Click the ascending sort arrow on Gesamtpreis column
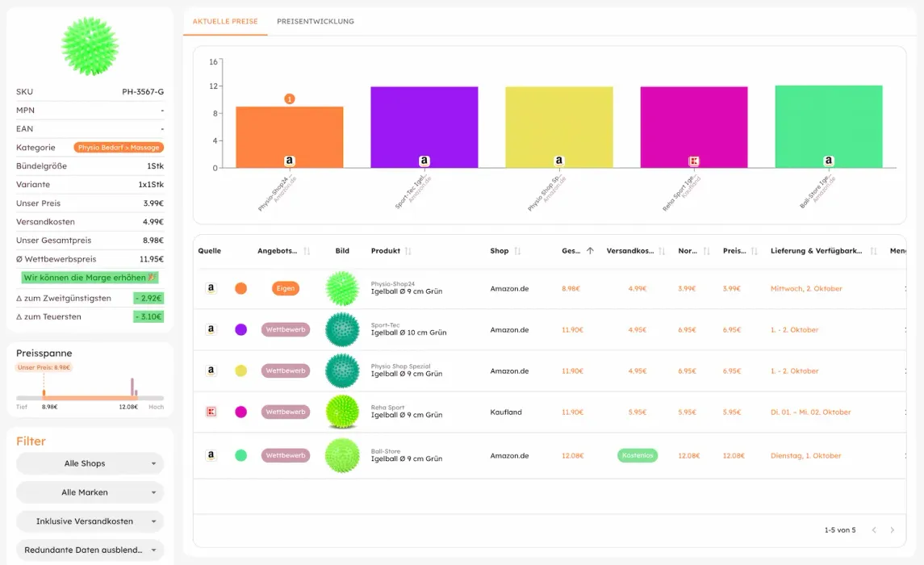 pos(590,251)
